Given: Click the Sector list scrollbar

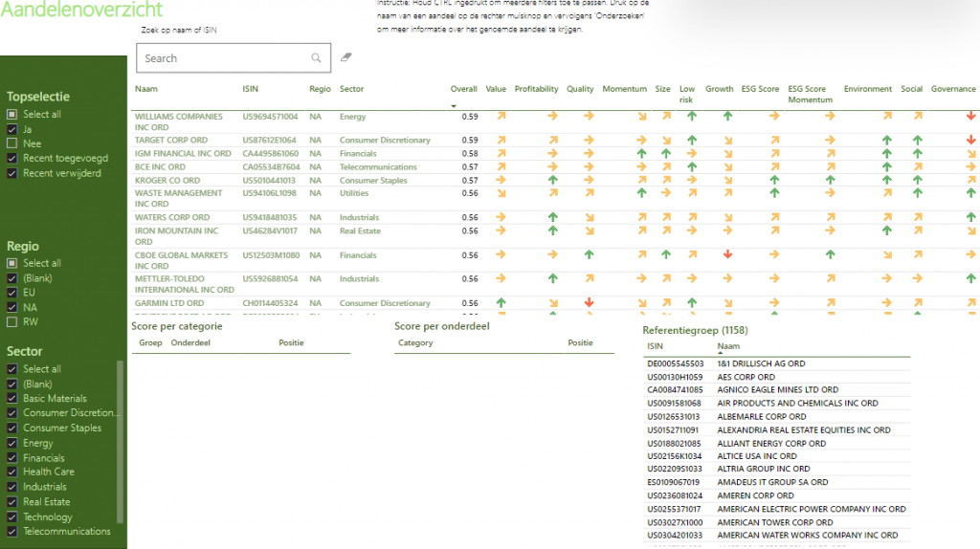Looking at the screenshot, I should point(120,442).
